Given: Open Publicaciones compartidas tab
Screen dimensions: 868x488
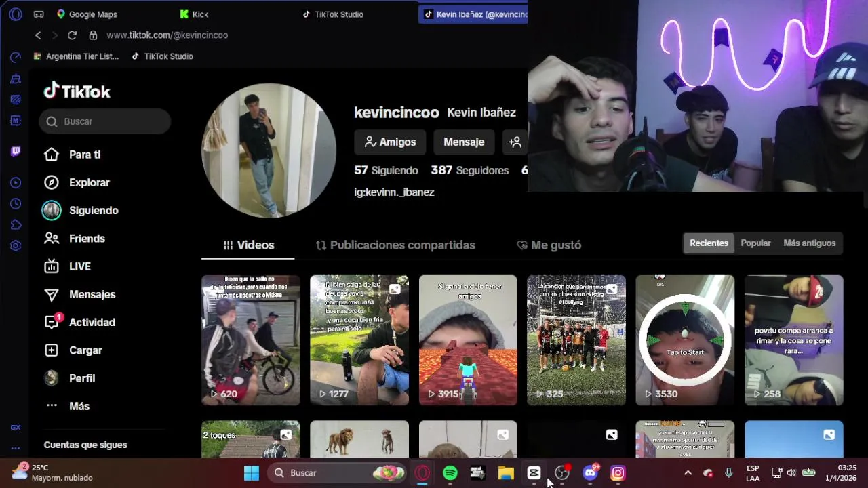Looking at the screenshot, I should [x=395, y=245].
